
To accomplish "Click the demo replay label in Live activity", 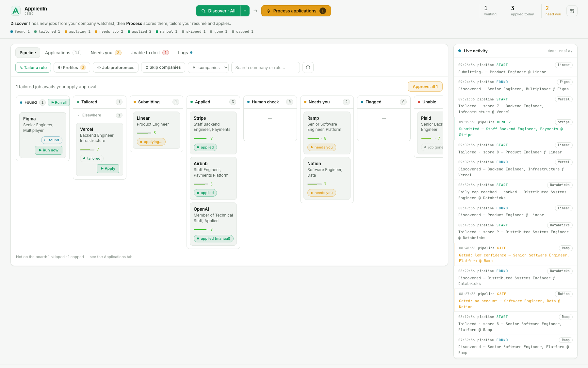I will 560,51.
